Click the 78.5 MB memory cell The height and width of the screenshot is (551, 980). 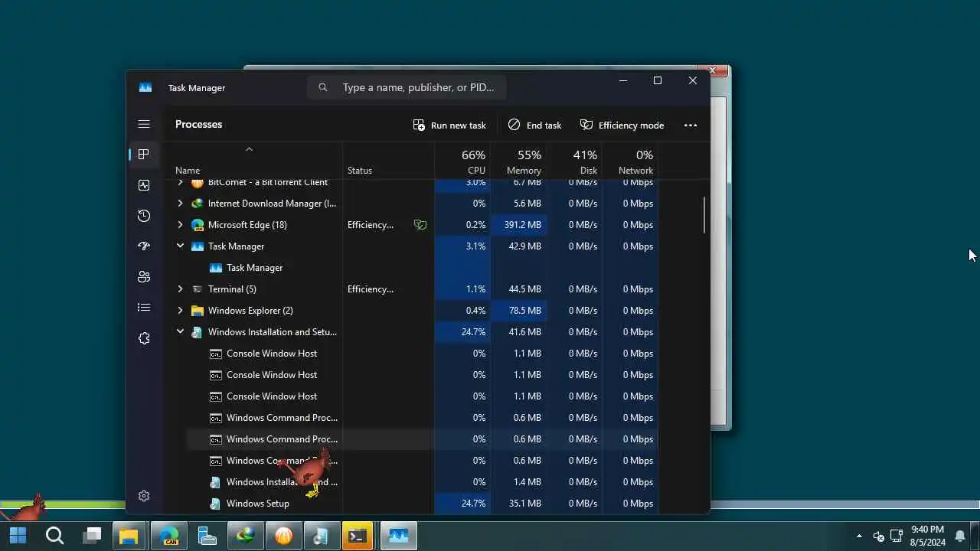518,311
